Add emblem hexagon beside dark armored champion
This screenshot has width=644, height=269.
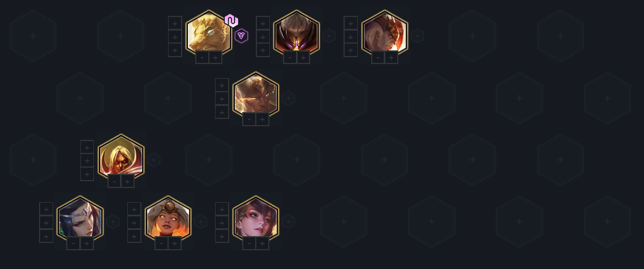pos(329,36)
